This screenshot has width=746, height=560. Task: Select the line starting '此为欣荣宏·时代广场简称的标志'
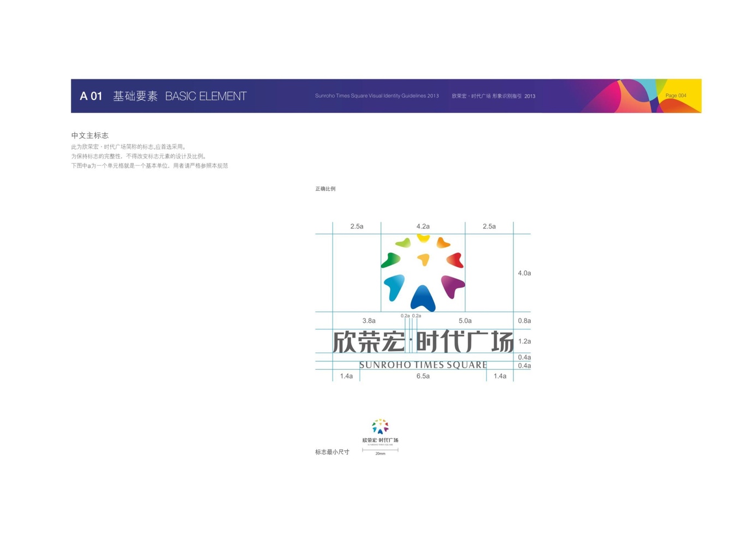pos(129,147)
